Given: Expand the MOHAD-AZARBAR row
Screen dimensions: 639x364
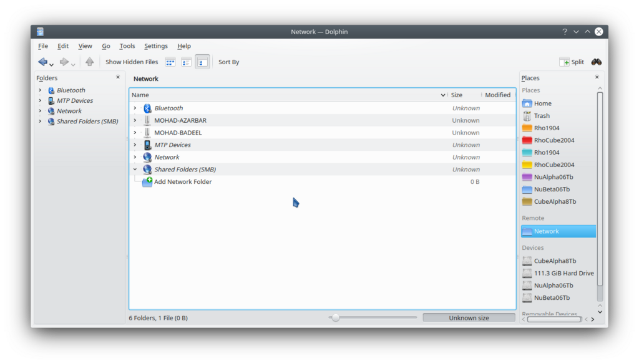Looking at the screenshot, I should point(135,120).
